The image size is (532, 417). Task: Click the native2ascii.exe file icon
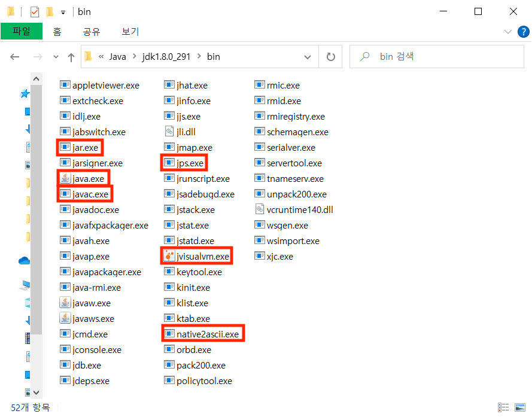pos(169,334)
